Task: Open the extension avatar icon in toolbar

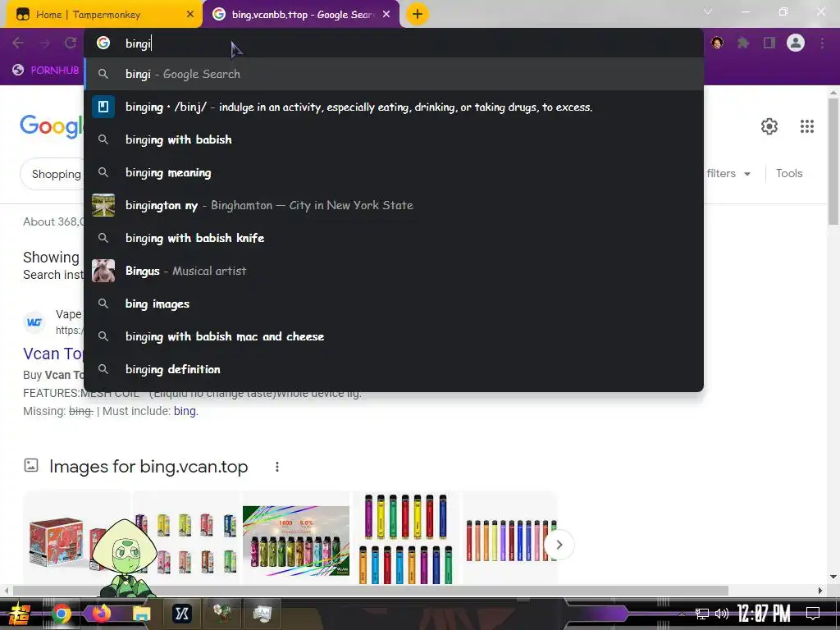Action: (x=717, y=43)
